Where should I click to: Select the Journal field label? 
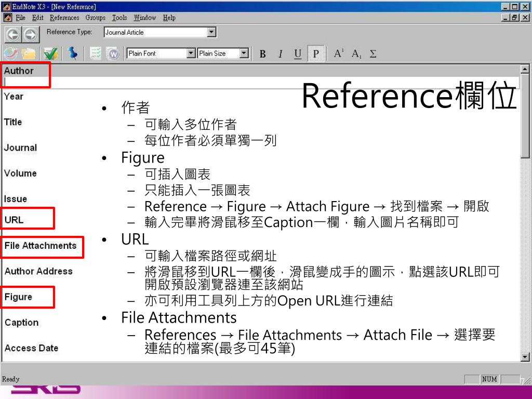[20, 148]
